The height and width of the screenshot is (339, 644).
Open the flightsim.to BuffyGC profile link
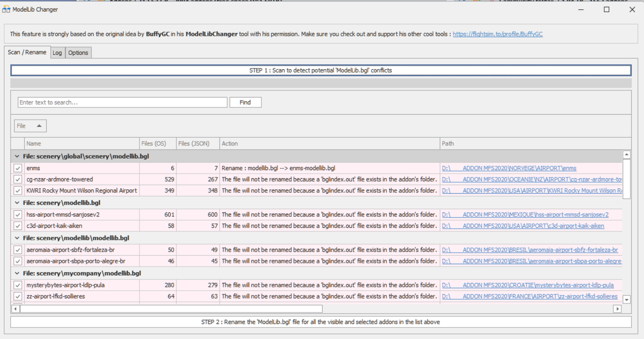pyautogui.click(x=497, y=34)
